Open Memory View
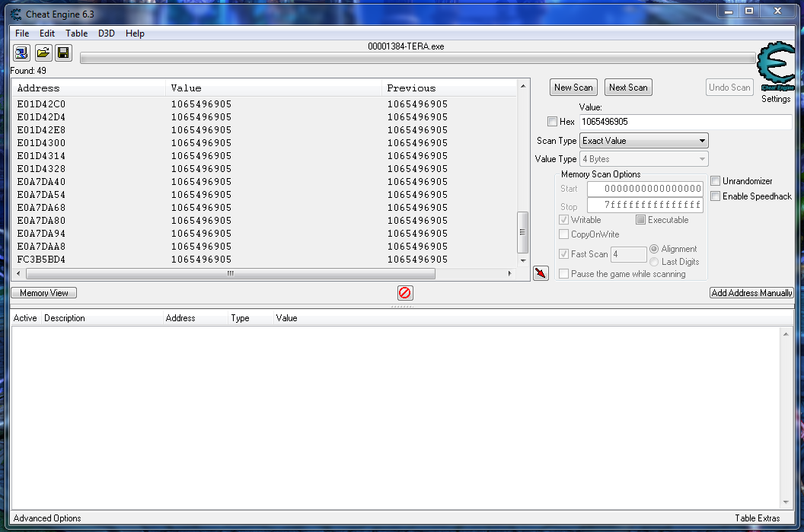 tap(44, 293)
